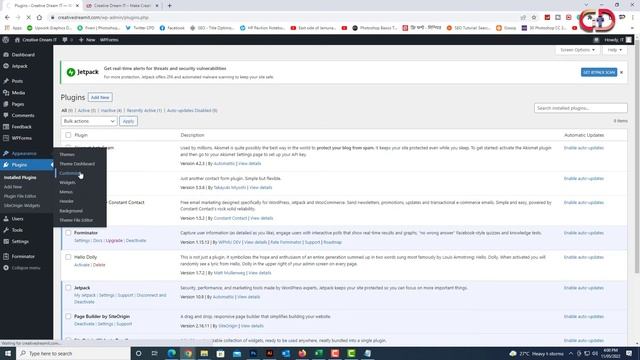Stop page loading in browser toolbar
Viewport: 640px width, 360px height.
pos(28,18)
